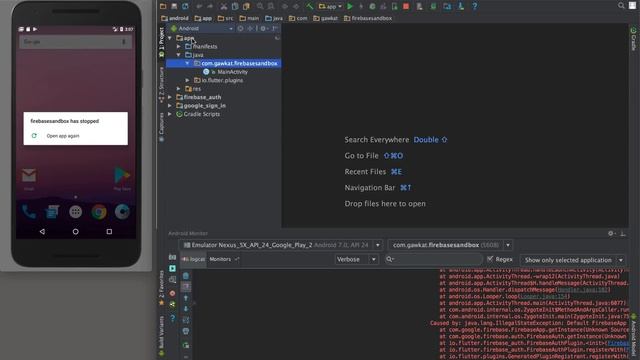
Task: Click the print icon in logcat toolbar
Action: [x=186, y=331]
